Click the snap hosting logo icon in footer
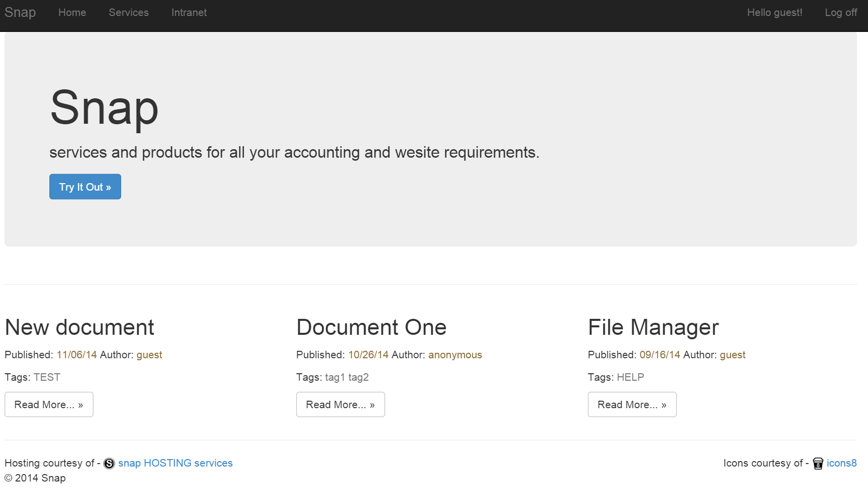Image resolution: width=868 pixels, height=495 pixels. [109, 464]
